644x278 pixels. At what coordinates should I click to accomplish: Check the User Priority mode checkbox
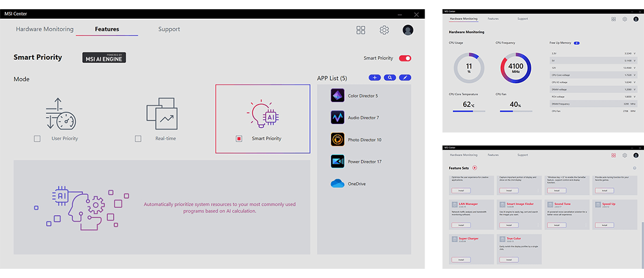pos(37,138)
